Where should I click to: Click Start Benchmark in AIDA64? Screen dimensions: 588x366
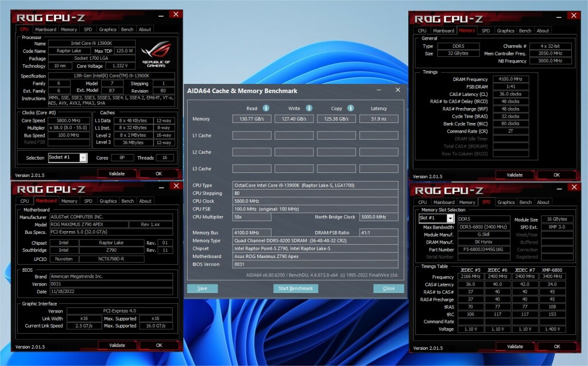point(296,288)
